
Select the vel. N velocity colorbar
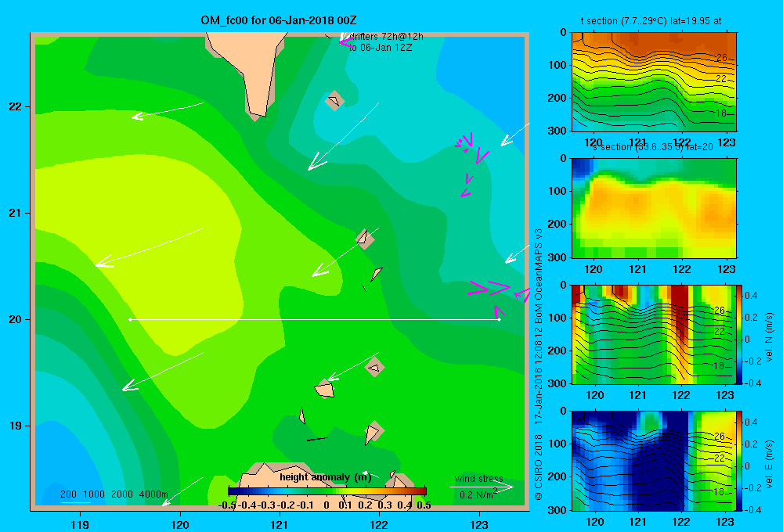click(740, 334)
